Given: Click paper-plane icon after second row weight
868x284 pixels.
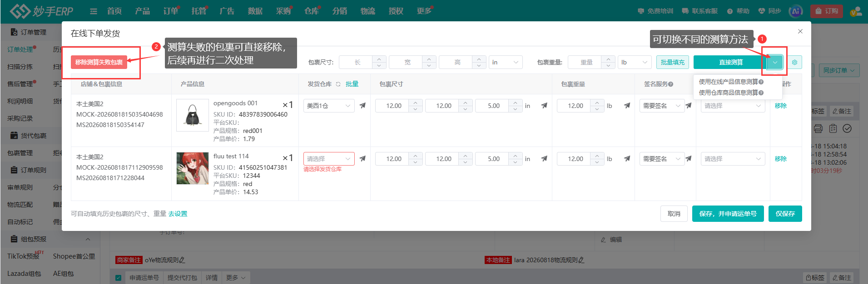Looking at the screenshot, I should [627, 159].
